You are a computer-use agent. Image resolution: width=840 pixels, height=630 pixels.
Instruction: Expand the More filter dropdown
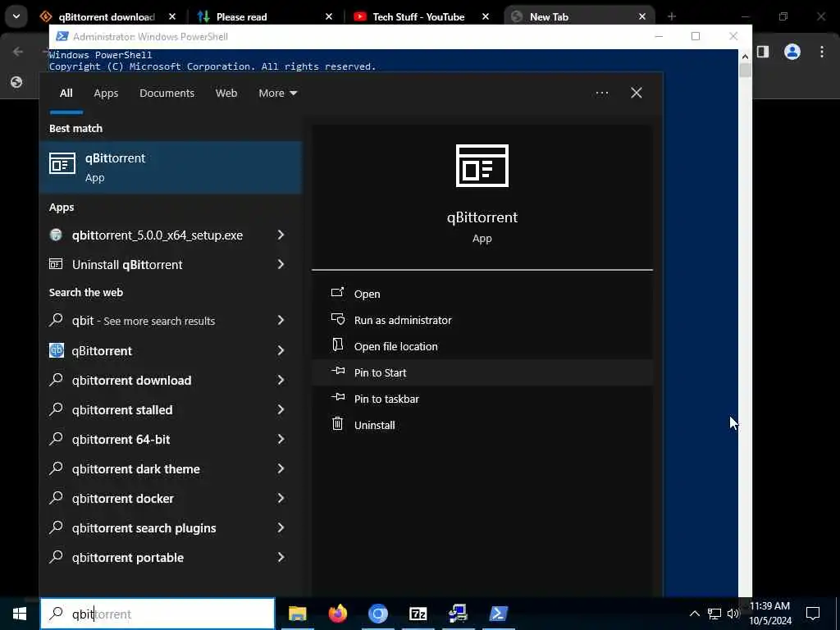click(x=277, y=94)
